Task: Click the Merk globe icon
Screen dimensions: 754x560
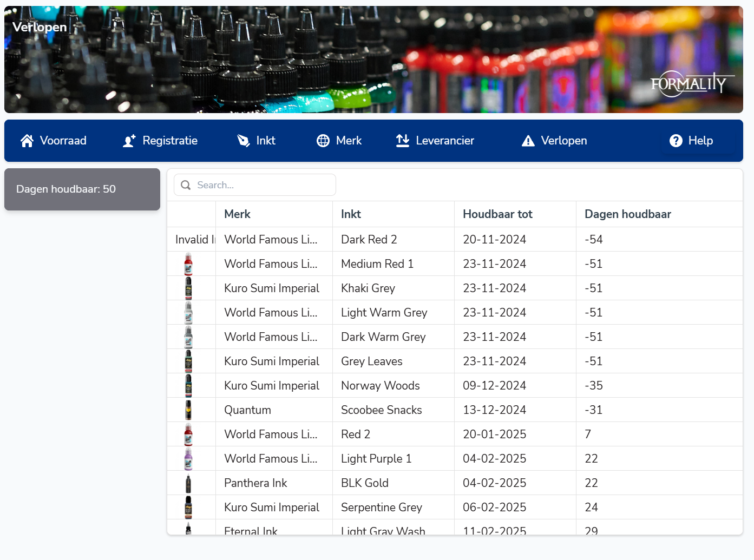Action: (323, 141)
